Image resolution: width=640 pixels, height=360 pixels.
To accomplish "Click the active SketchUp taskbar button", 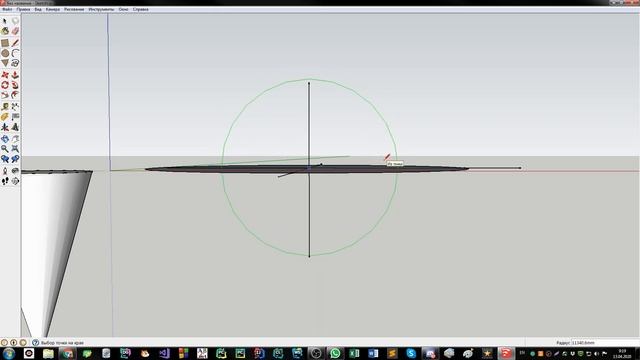I will [x=506, y=353].
